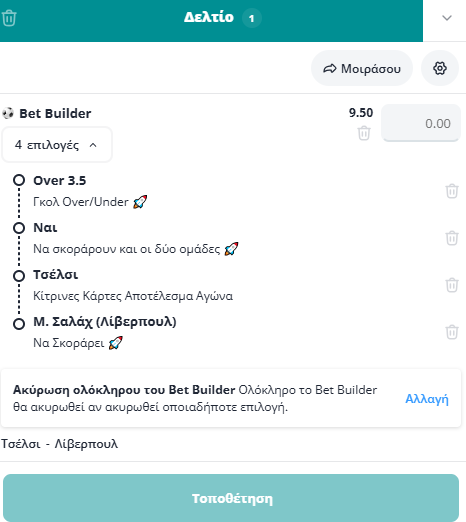Screen dimensions: 466x522
Task: Share the betslip via Μοιράσου button
Action: click(362, 68)
